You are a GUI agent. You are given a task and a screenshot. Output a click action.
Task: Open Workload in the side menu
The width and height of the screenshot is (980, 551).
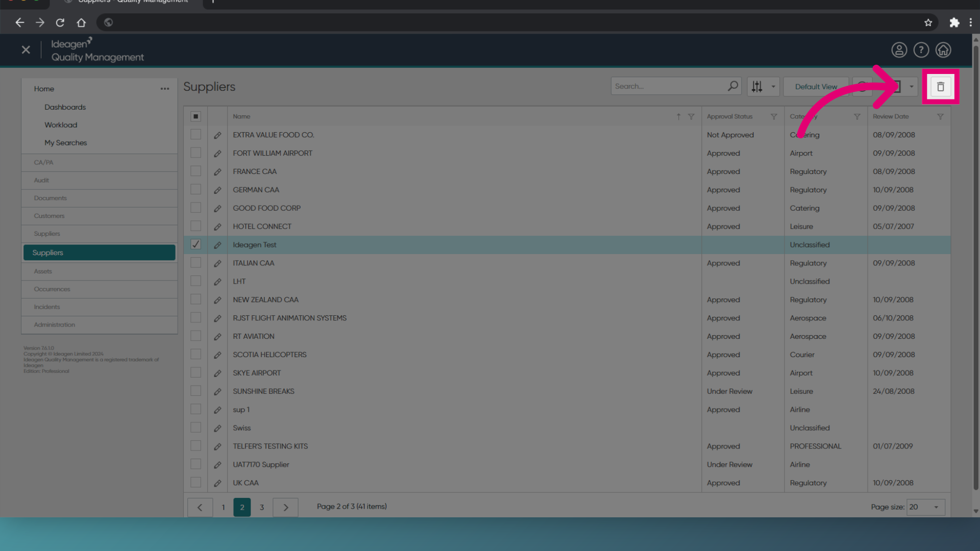[x=61, y=125]
